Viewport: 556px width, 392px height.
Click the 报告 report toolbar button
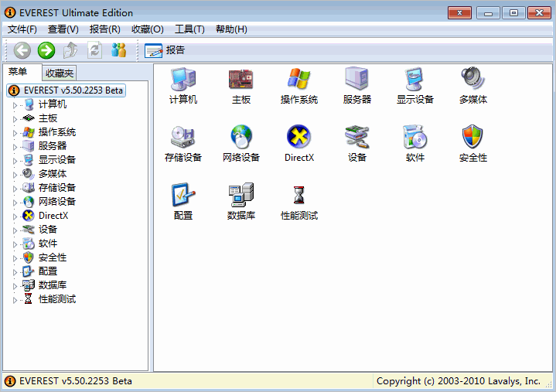point(165,50)
